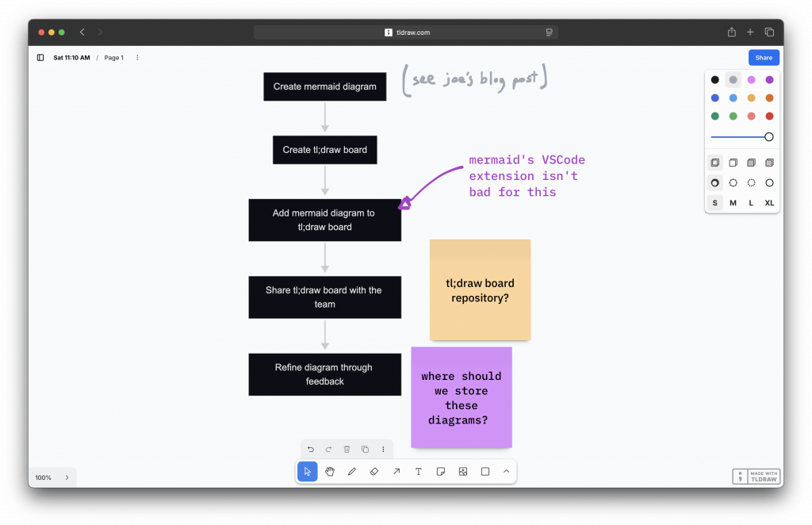812x525 pixels.
Task: Open the Page 1 options menu
Action: click(137, 58)
